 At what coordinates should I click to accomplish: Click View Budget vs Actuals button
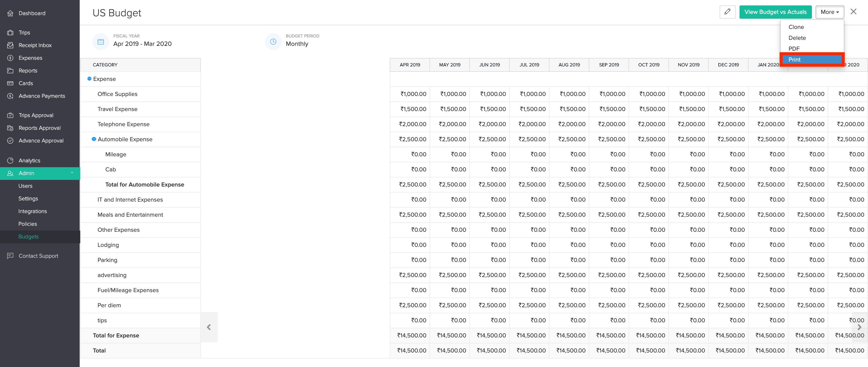click(x=775, y=12)
